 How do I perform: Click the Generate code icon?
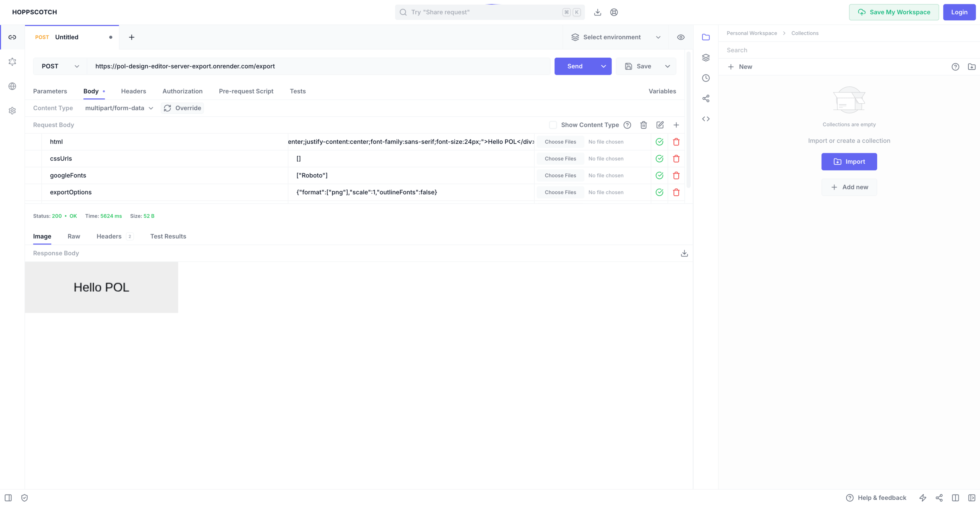(706, 119)
